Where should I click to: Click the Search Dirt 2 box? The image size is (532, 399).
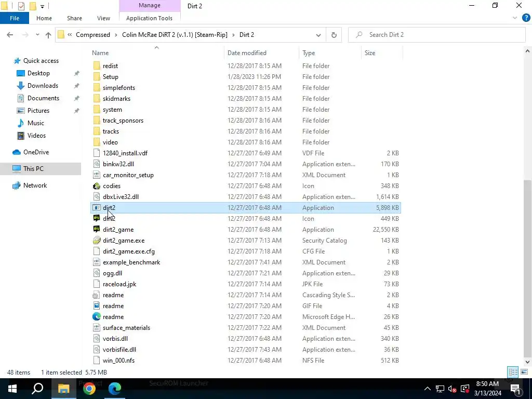(x=436, y=35)
